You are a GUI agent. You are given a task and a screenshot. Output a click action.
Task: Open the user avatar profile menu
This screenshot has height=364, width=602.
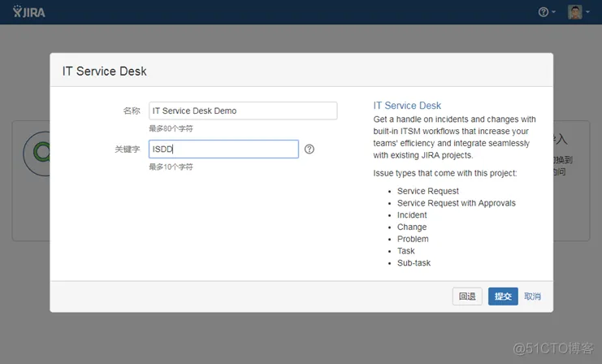[574, 12]
